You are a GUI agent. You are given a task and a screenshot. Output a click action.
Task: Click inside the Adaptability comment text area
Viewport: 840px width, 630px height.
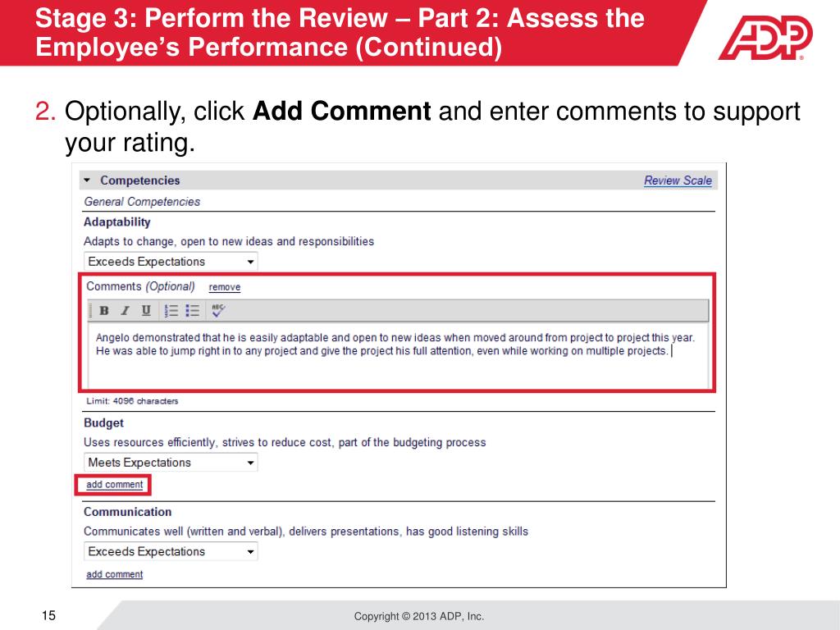point(398,354)
